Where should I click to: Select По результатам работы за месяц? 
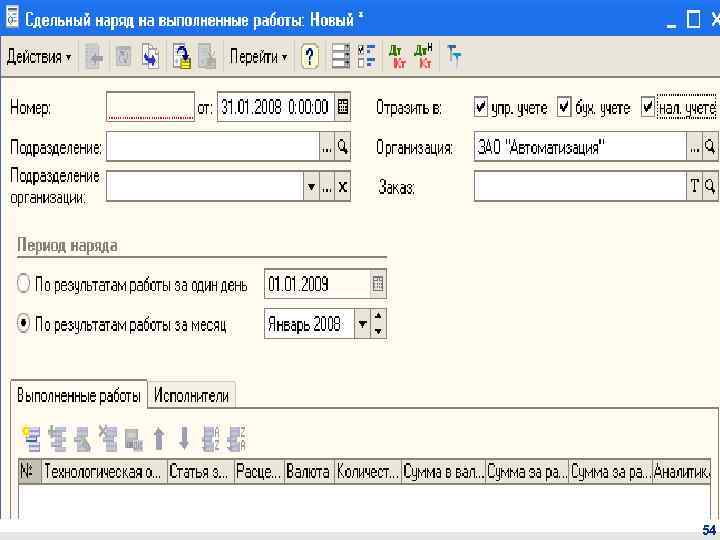tap(23, 324)
